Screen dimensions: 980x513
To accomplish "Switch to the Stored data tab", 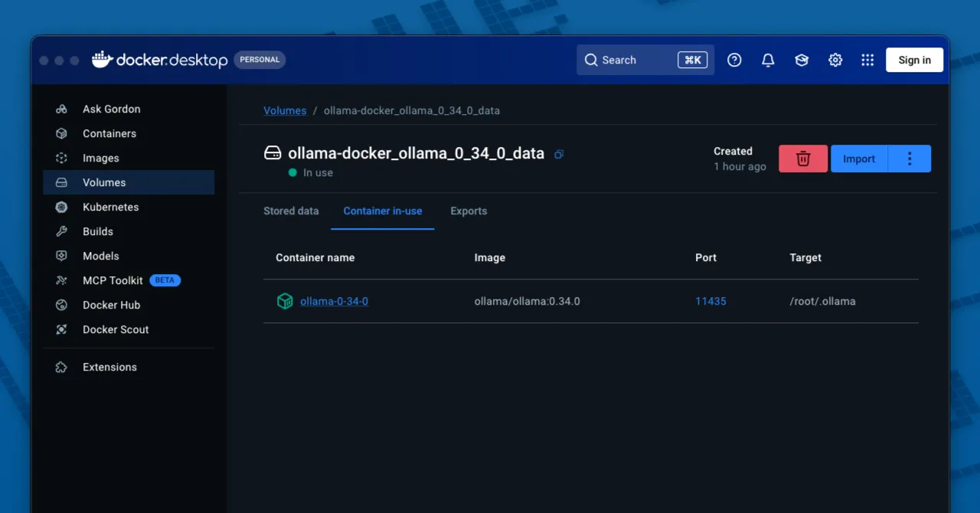I will tap(291, 211).
